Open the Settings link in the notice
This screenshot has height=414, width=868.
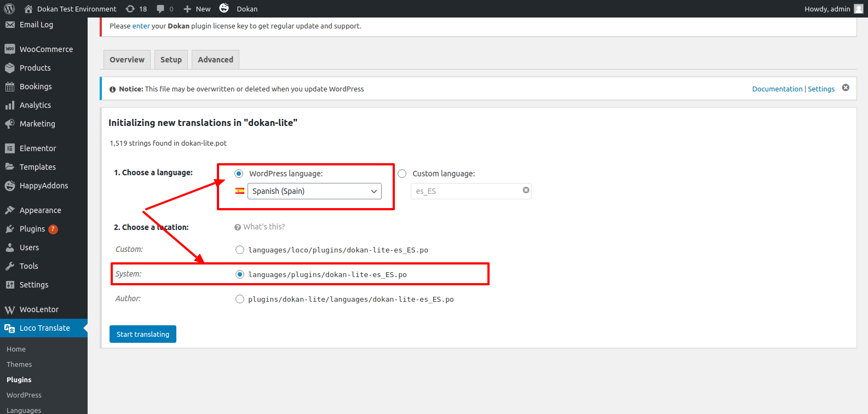(821, 89)
